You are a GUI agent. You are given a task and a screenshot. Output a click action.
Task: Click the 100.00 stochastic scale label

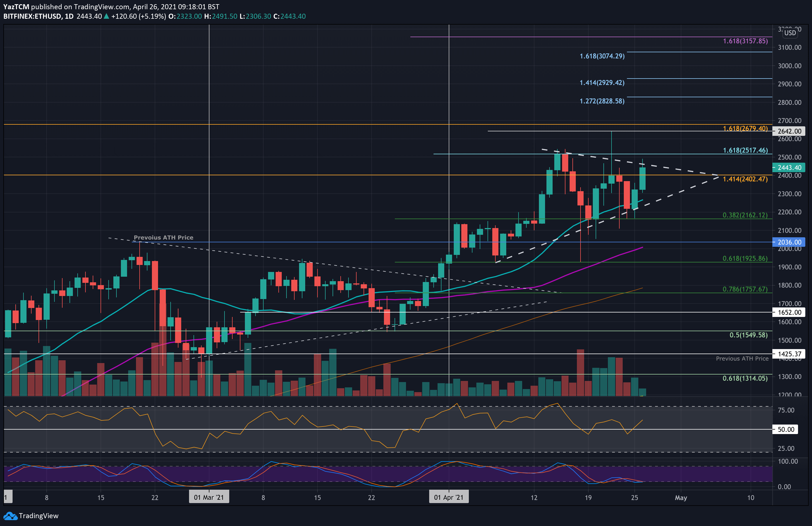[788, 461]
